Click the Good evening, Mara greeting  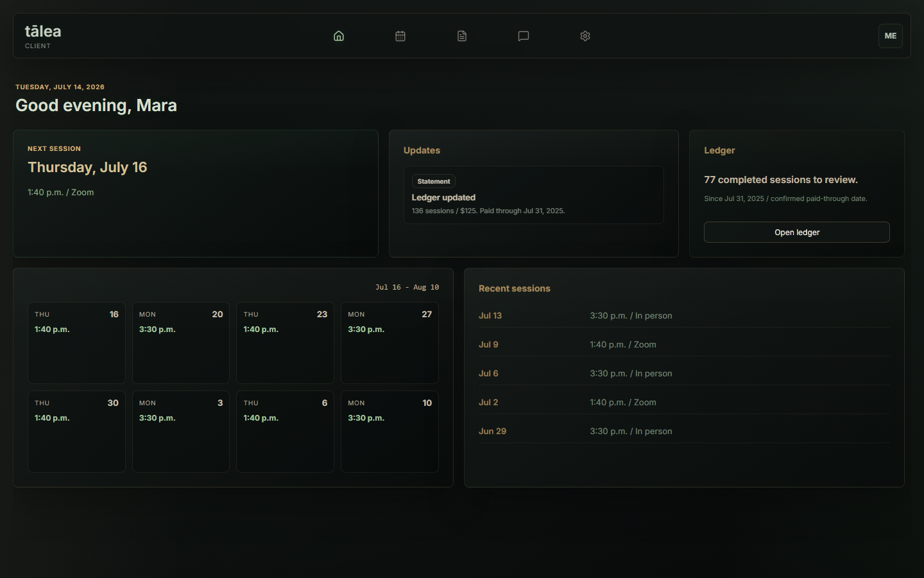96,105
